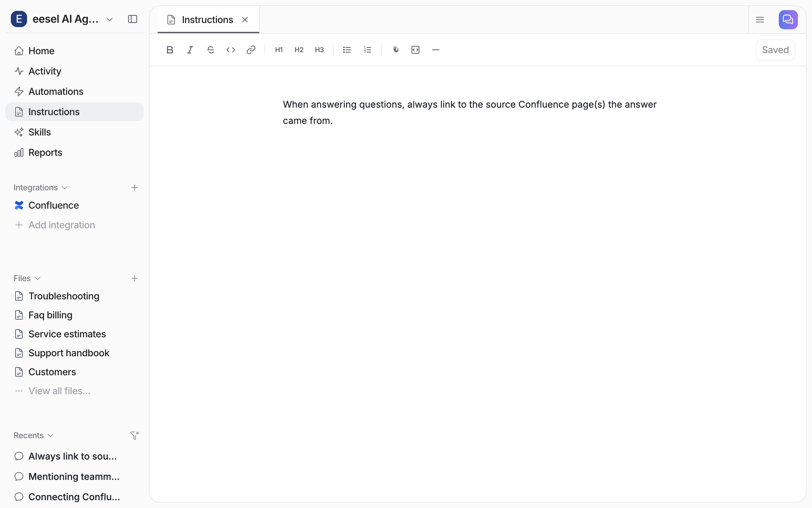Image resolution: width=812 pixels, height=508 pixels.
Task: Open the Confluence integration
Action: pyautogui.click(x=74, y=205)
